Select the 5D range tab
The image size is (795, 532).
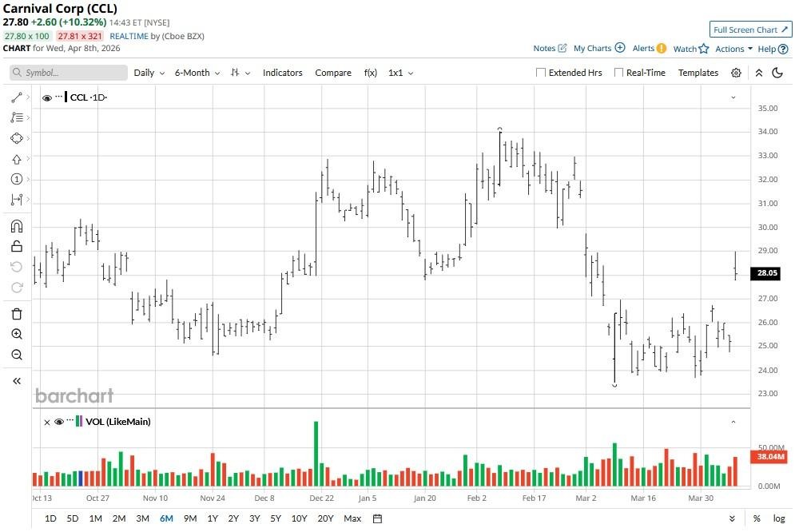click(73, 518)
